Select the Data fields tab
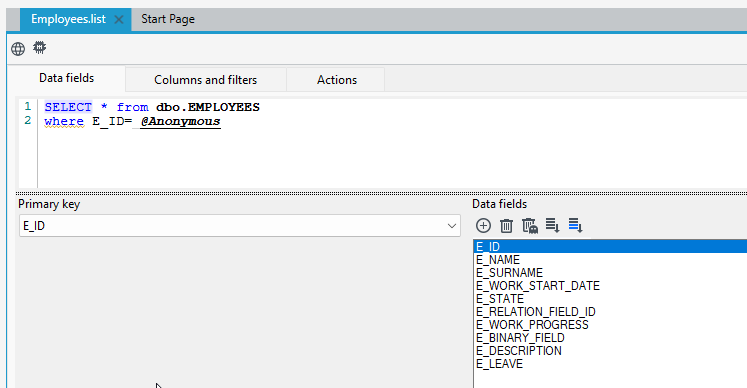The height and width of the screenshot is (388, 747). pos(66,78)
